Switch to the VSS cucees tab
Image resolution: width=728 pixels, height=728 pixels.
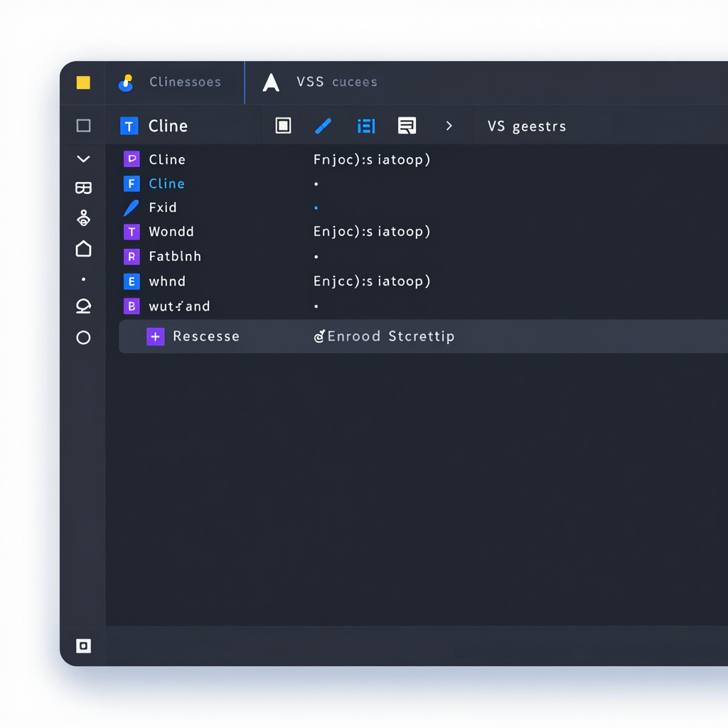coord(336,82)
